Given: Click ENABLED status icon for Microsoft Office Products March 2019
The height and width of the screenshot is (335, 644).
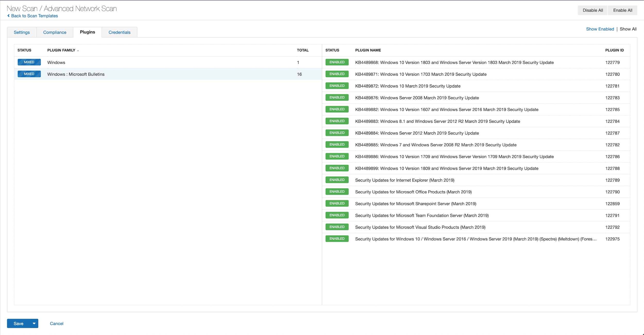Looking at the screenshot, I should (x=336, y=191).
